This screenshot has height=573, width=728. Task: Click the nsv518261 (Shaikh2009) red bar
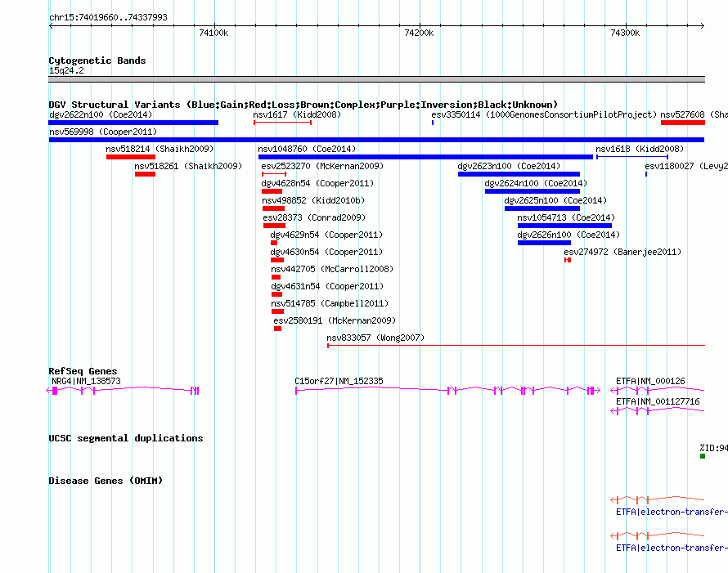(145, 174)
